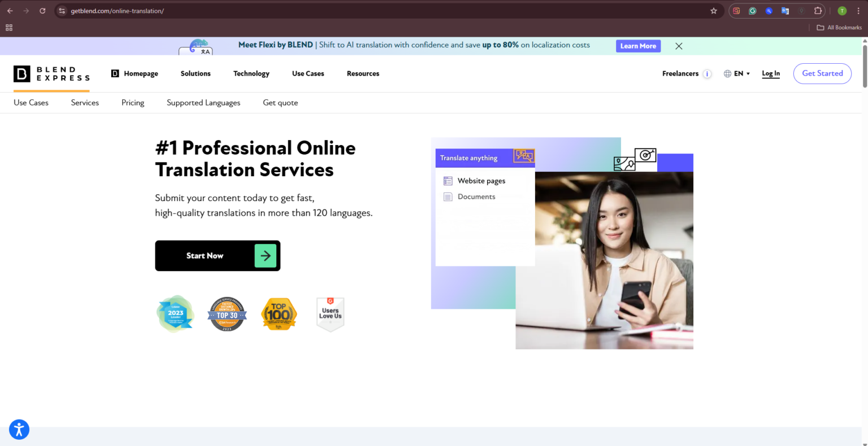Image resolution: width=868 pixels, height=446 pixels.
Task: Click the G2 Users Love Us badge
Action: 330,314
